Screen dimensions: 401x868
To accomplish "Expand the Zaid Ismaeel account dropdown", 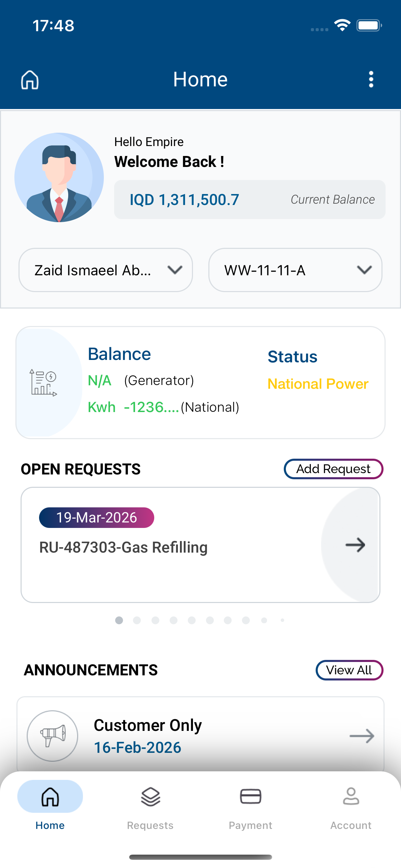I will click(x=106, y=270).
